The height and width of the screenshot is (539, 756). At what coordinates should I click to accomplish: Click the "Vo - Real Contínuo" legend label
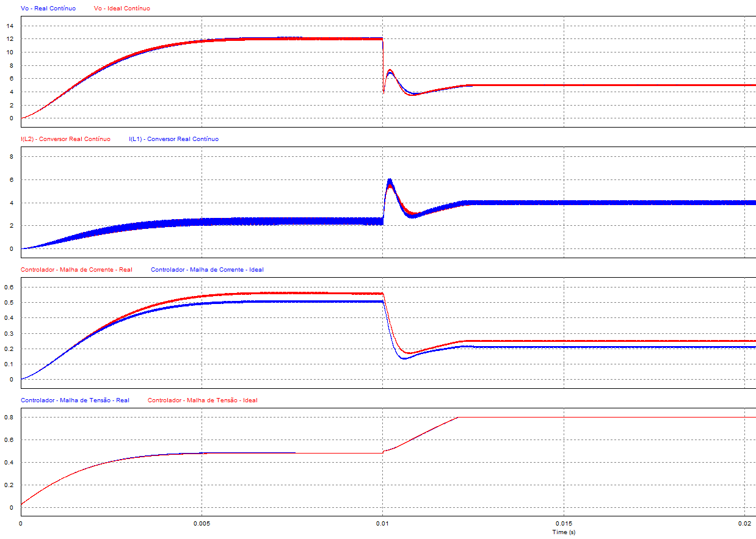tap(48, 9)
